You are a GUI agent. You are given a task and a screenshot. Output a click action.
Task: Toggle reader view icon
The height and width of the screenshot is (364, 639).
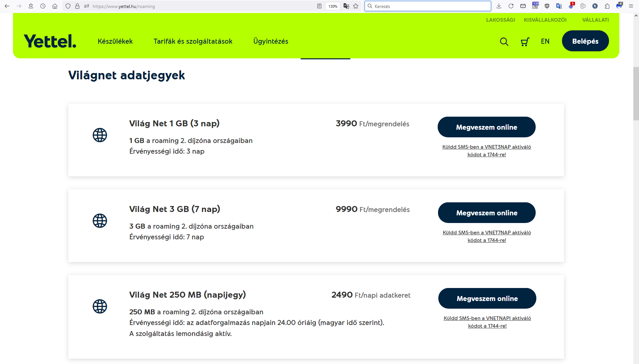coord(319,6)
